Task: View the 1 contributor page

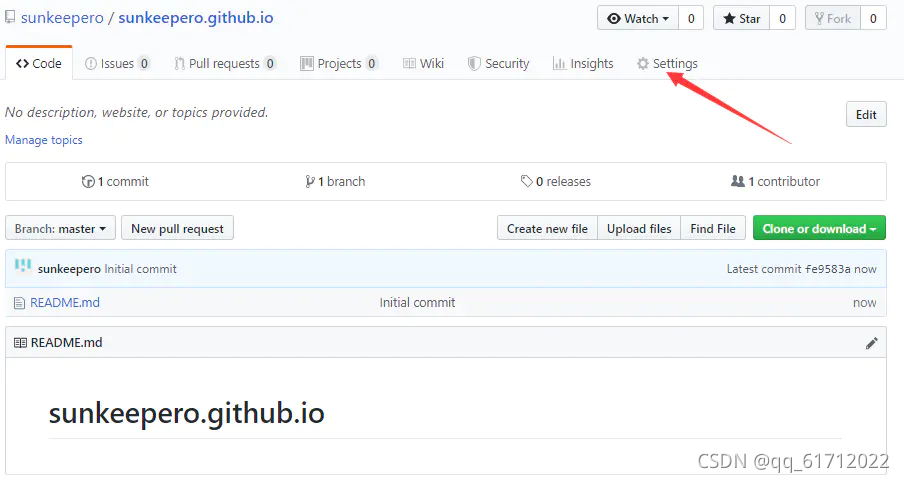Action: (775, 182)
